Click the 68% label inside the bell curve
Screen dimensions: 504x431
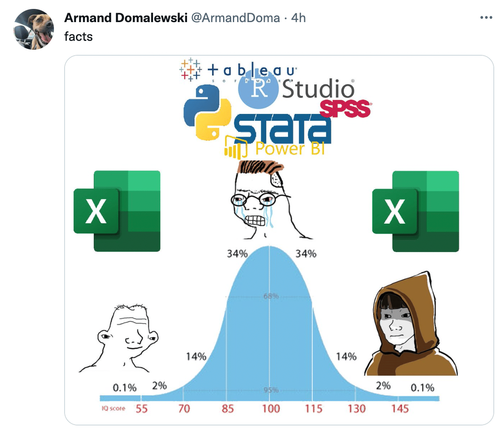coord(271,296)
